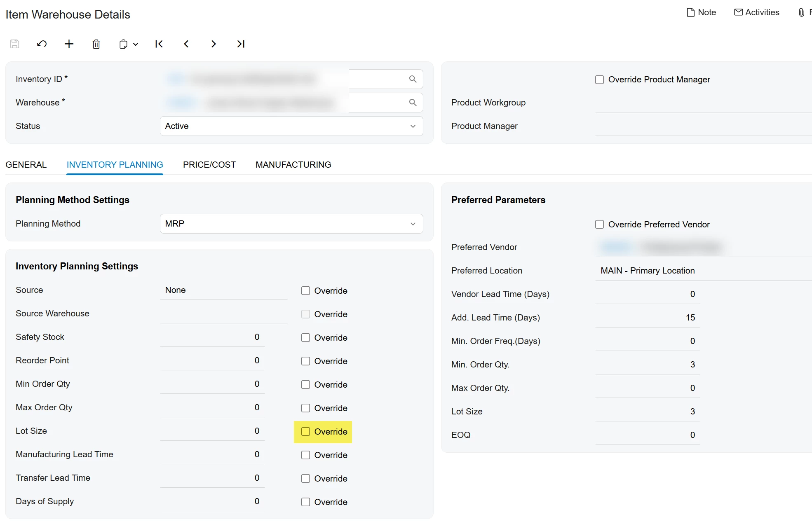Open the Status dropdown showing Active
The width and height of the screenshot is (812, 531).
(291, 126)
